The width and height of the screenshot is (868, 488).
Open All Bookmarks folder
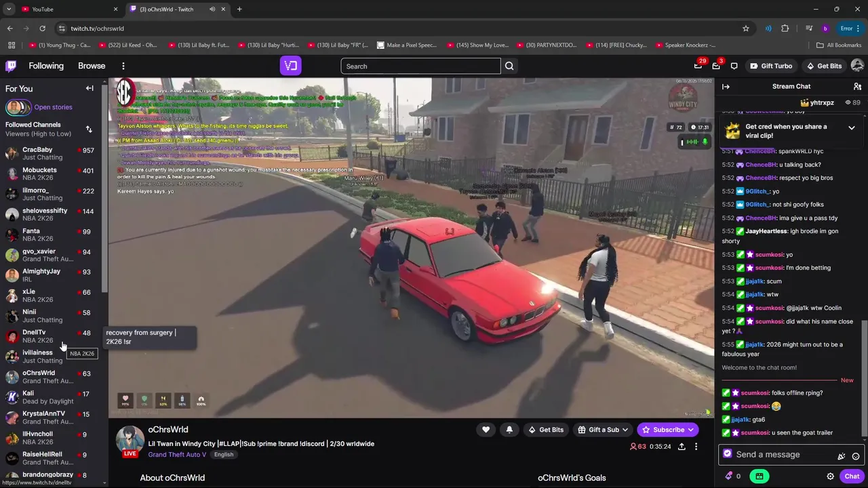point(839,45)
